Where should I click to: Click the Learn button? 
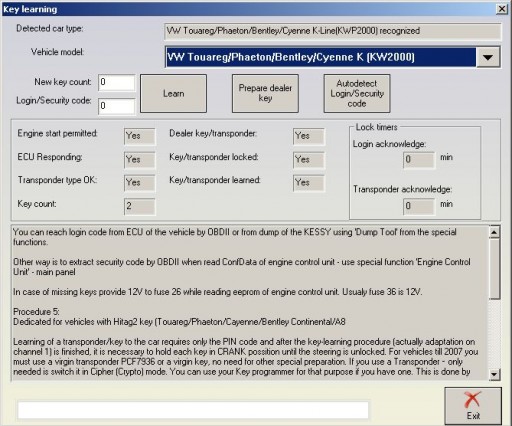tap(173, 94)
